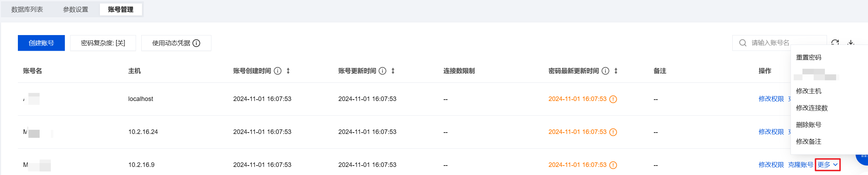Click the refresh icon beside search box
Screen dimensions: 868x175
tap(835, 42)
